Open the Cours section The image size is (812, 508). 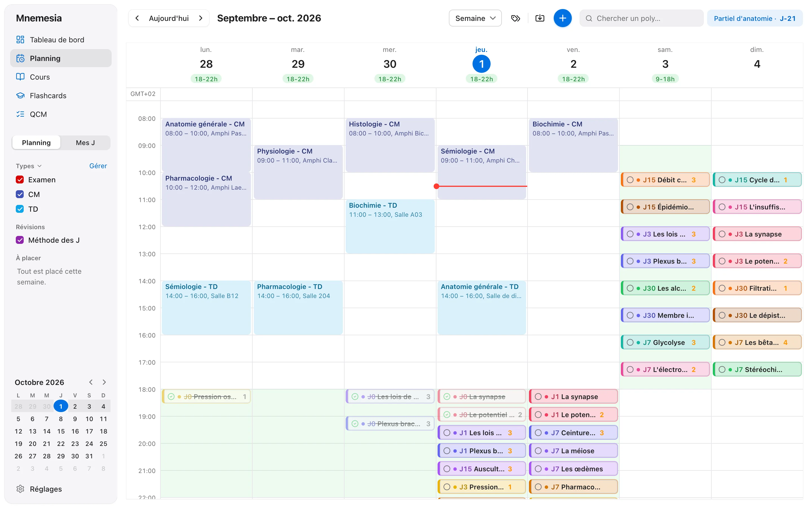click(x=61, y=77)
